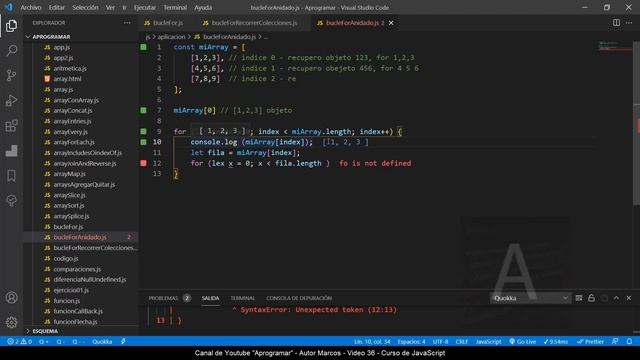Image resolution: width=640 pixels, height=360 pixels.
Task: Click the aplicacion breadcrumb segment
Action: tap(171, 37)
